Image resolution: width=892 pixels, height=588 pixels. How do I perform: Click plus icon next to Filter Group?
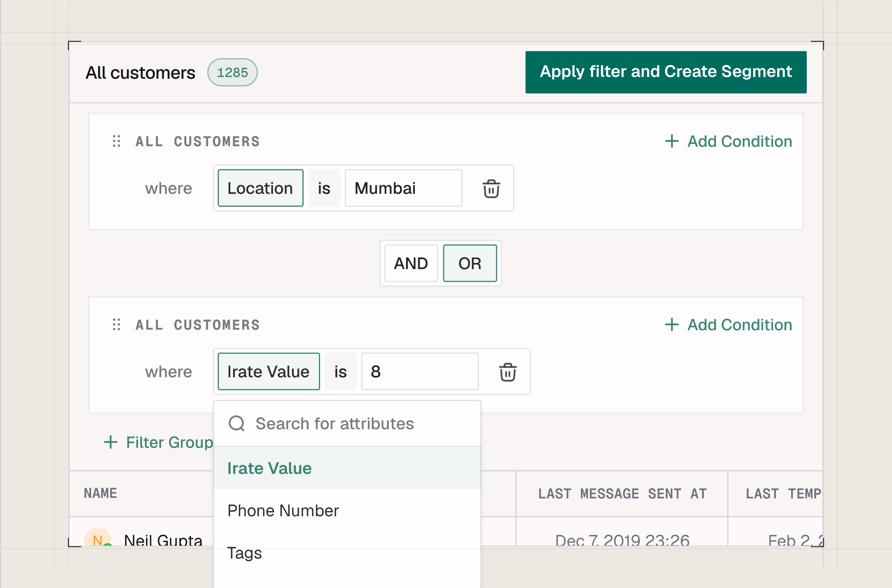111,442
